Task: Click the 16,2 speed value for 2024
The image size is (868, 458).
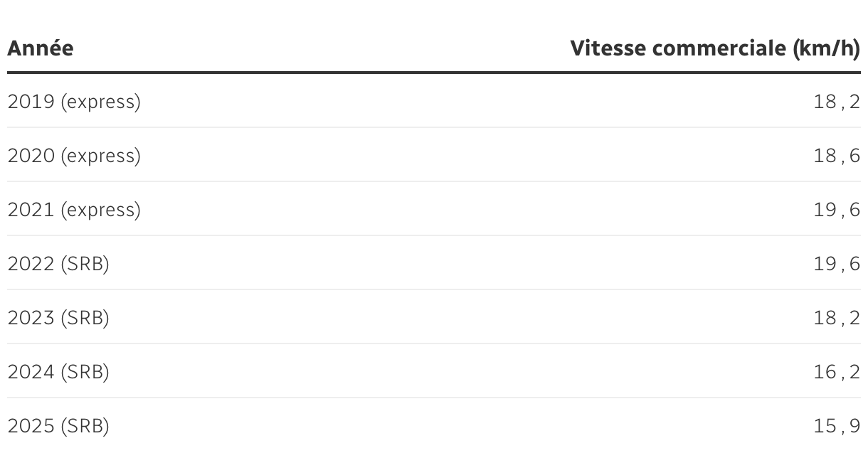Action: [x=837, y=372]
